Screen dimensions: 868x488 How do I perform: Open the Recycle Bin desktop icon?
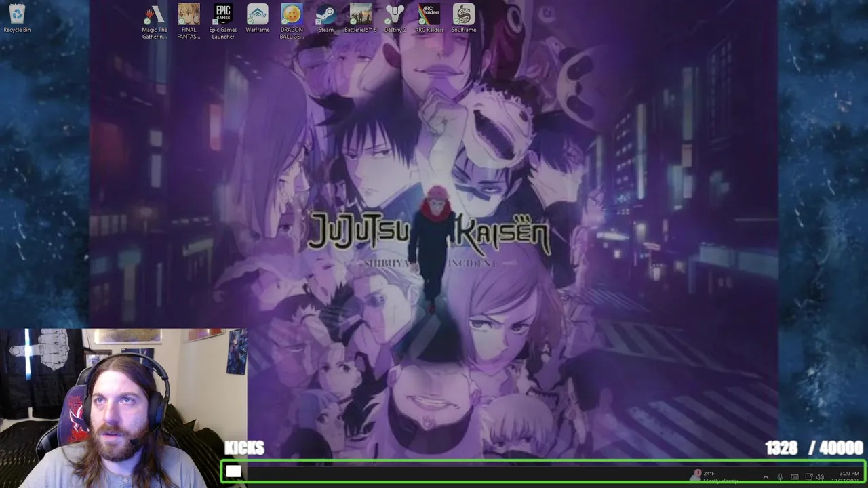[17, 18]
